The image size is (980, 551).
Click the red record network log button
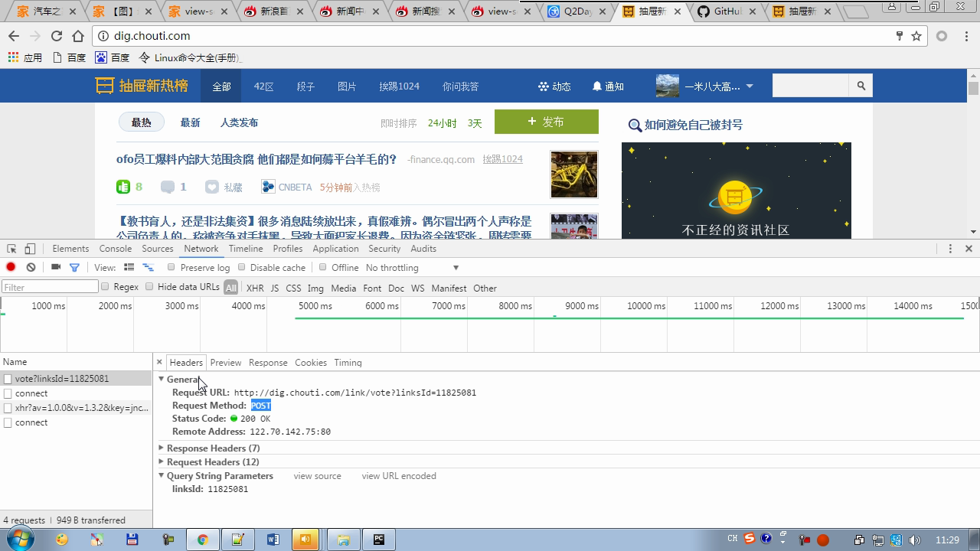[x=11, y=267]
